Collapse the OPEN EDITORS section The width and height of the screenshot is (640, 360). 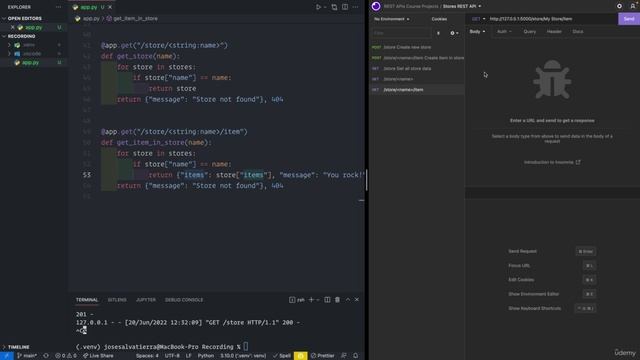[x=24, y=18]
